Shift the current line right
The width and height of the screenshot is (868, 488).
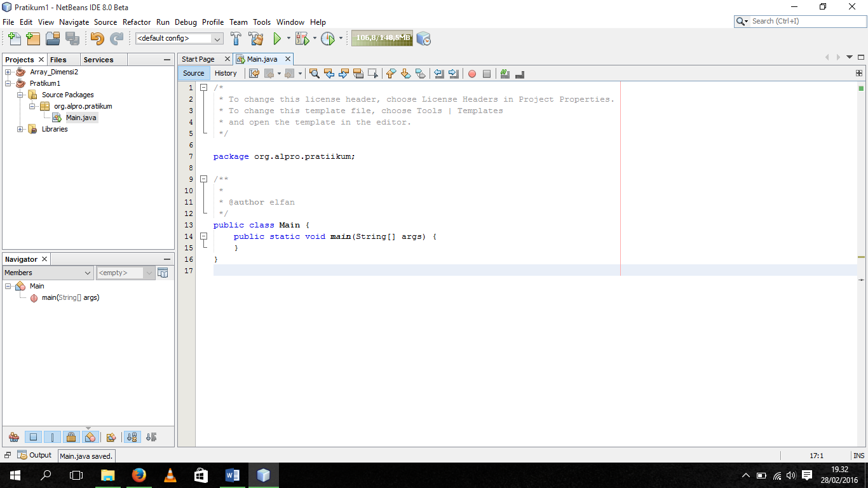click(x=452, y=74)
